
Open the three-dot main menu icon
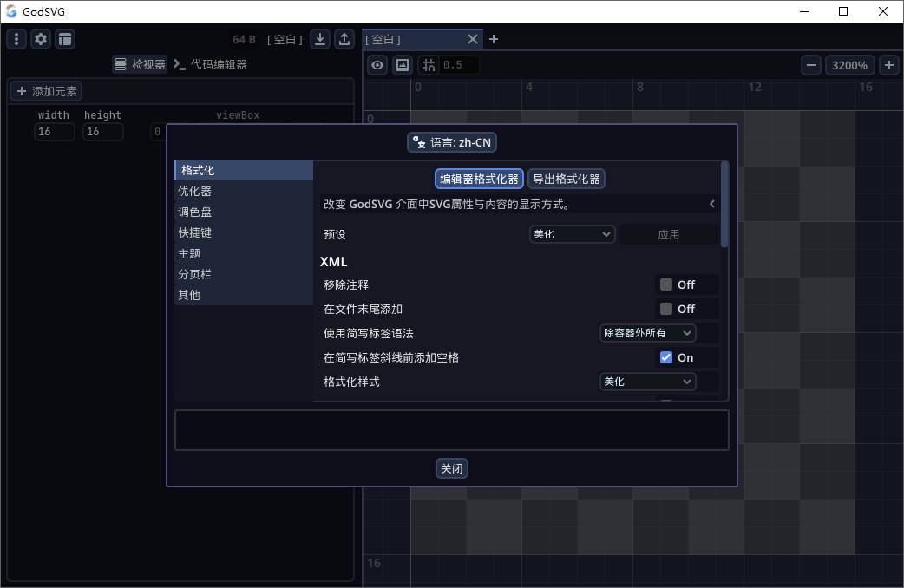16,38
